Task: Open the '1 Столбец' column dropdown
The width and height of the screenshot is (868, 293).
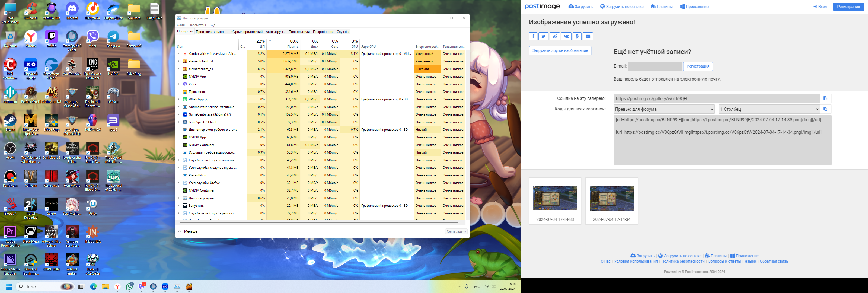Action: (x=769, y=109)
